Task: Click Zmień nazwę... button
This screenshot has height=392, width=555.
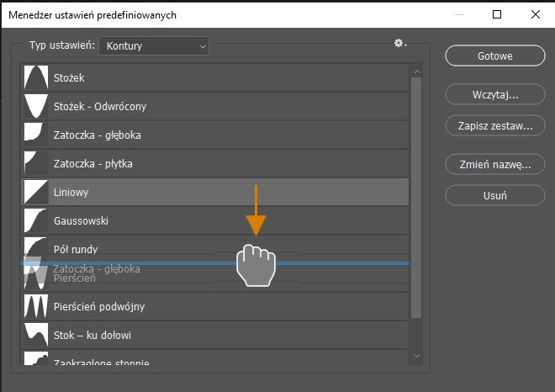Action: (x=494, y=164)
